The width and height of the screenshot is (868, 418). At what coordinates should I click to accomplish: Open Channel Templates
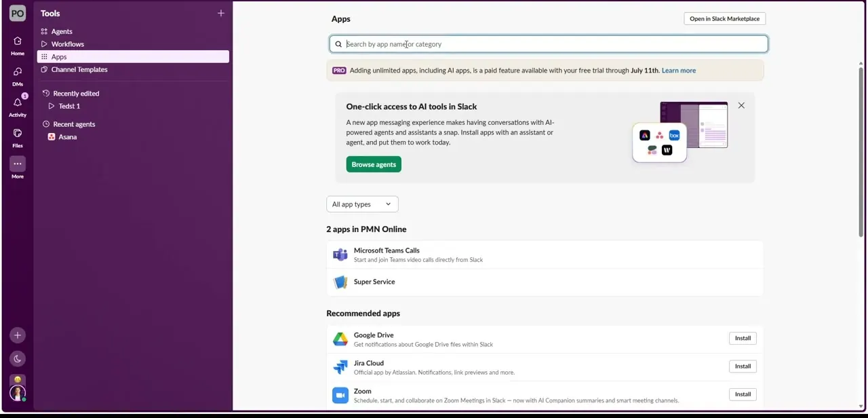[133, 69]
